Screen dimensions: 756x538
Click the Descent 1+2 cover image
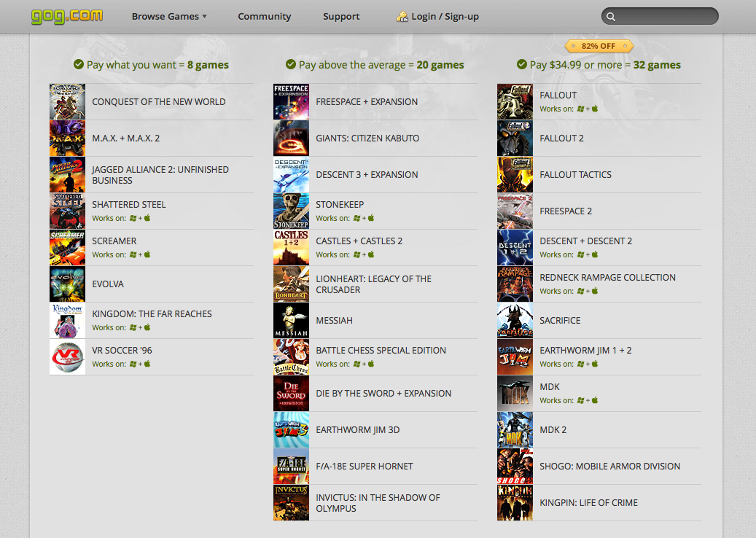pos(515,248)
